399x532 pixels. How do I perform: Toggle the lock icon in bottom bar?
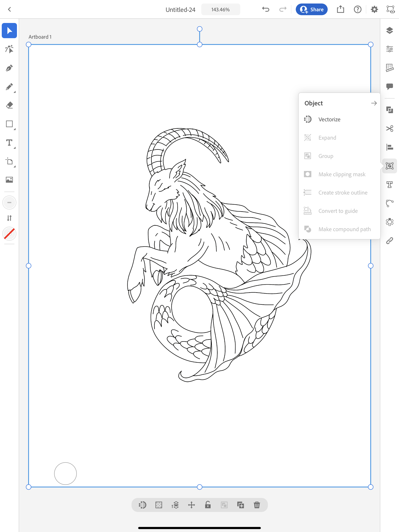pyautogui.click(x=208, y=505)
